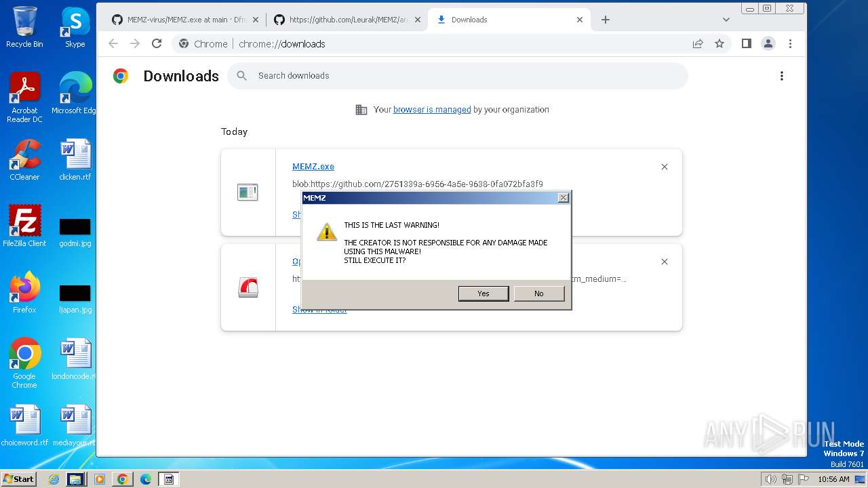Screen dimensions: 868x488
Task: Click the Chrome taskbar button
Action: (x=122, y=479)
